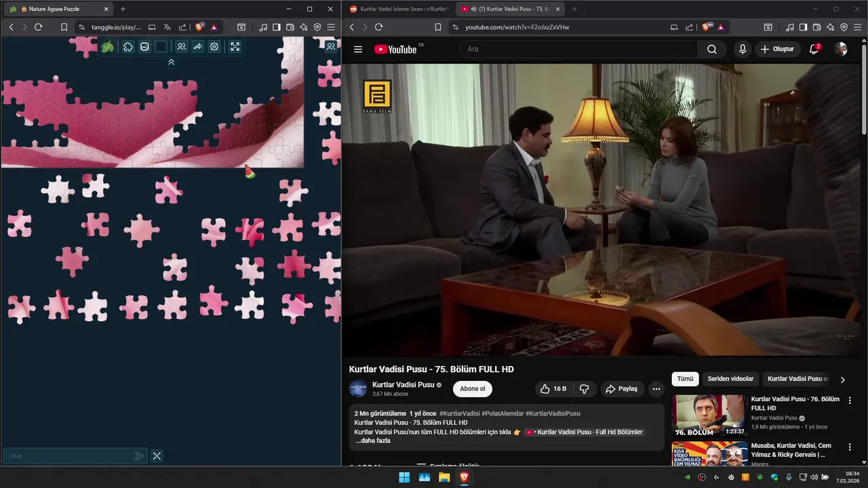Open the participants panel at the puzzle's right edge
This screenshot has height=488, width=868.
pyautogui.click(x=330, y=46)
